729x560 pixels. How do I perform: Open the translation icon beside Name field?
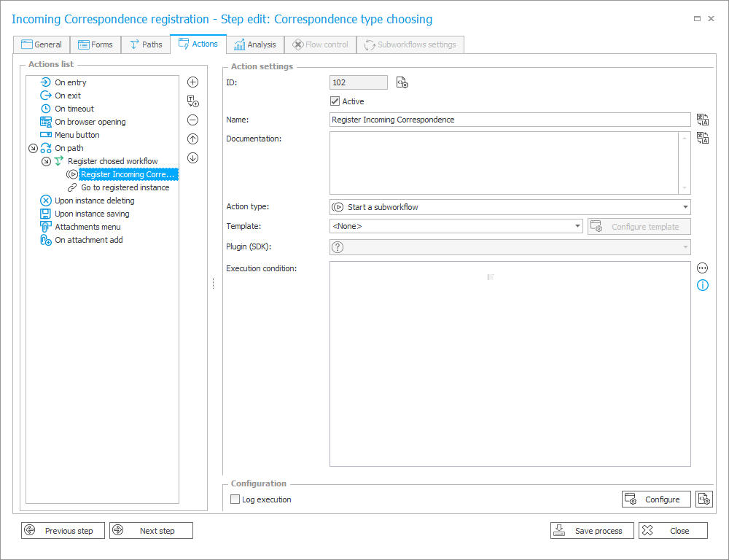(x=702, y=119)
